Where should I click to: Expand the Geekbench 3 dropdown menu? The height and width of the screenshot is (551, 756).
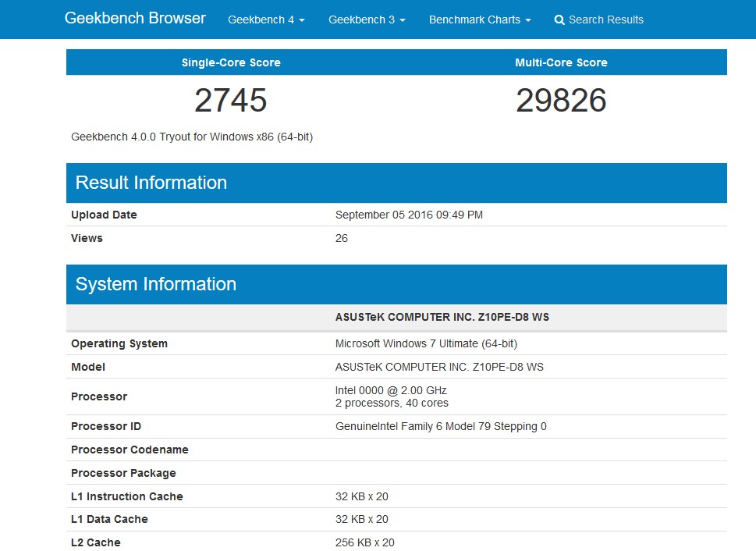(x=367, y=20)
